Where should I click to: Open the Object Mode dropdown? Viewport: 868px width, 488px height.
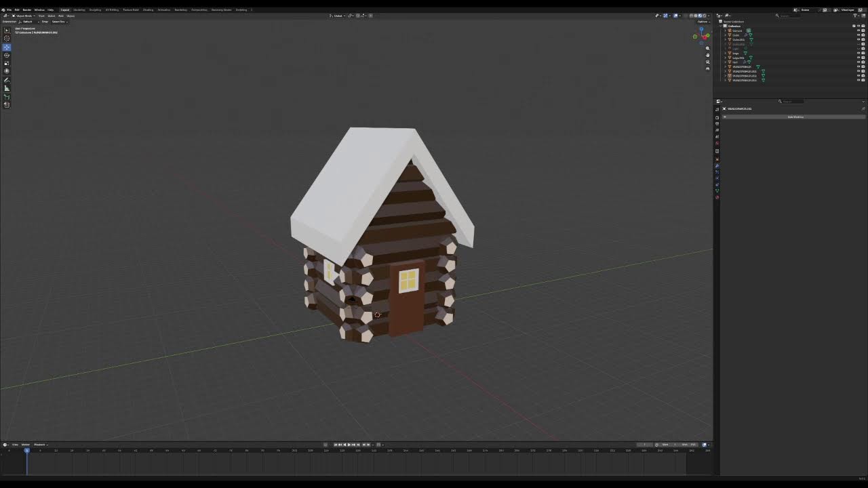point(23,16)
